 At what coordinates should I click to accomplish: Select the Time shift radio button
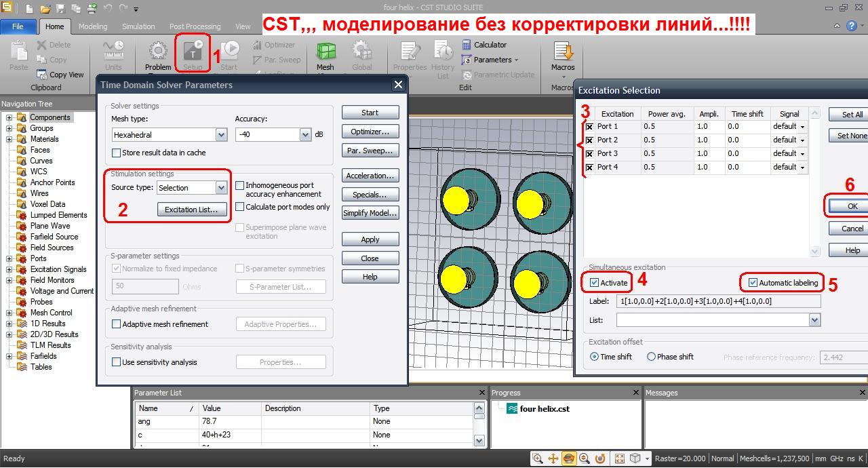point(595,357)
